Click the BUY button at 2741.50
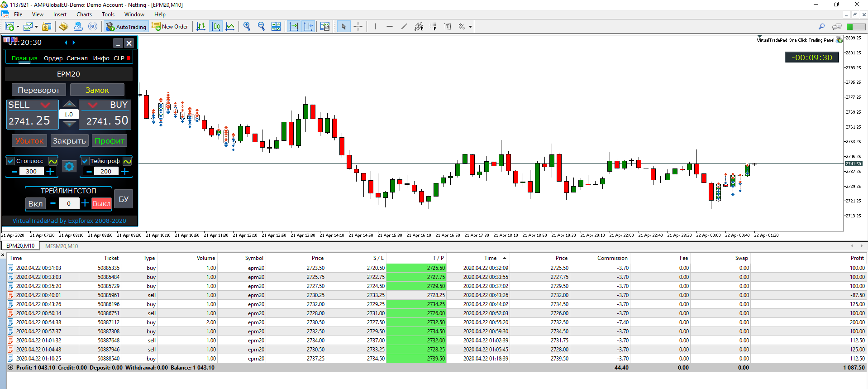 click(x=105, y=115)
